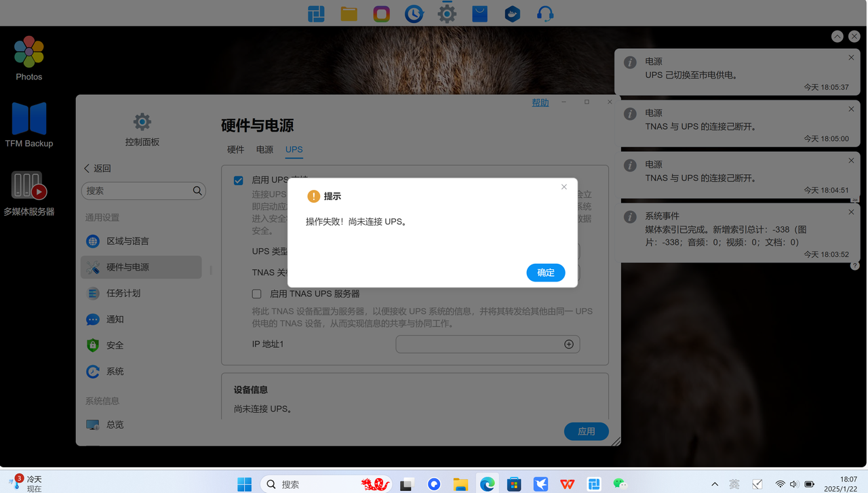Collapse the notification panel with the chevron
This screenshot has width=868, height=493.
837,36
